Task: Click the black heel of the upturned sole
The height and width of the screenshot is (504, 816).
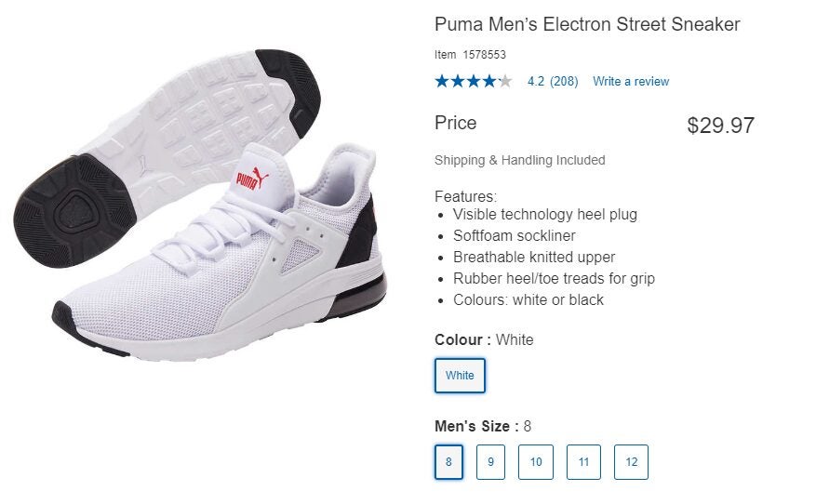Action: pos(75,211)
